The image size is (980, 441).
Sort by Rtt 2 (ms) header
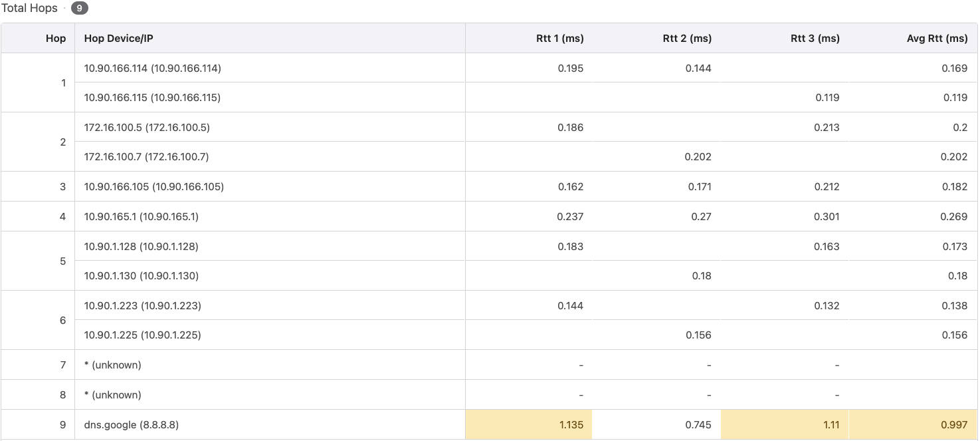(x=687, y=39)
